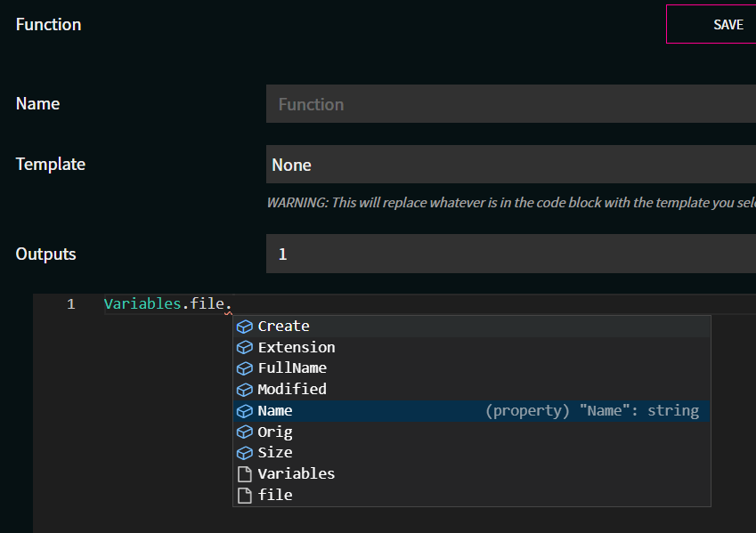Click the Outputs field showing 1

[511, 254]
